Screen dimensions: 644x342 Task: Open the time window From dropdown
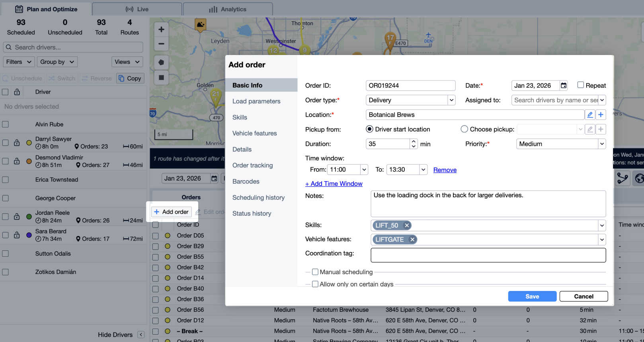coord(364,170)
